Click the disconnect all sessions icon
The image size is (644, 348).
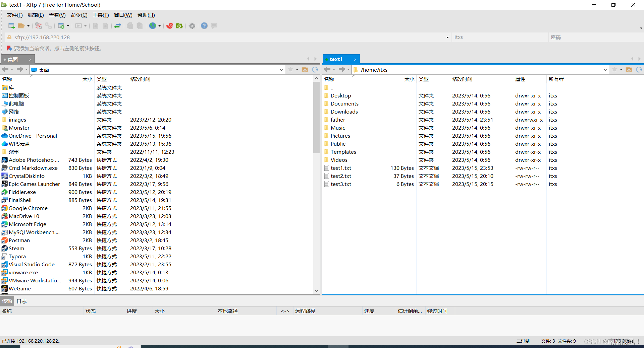[x=38, y=26]
